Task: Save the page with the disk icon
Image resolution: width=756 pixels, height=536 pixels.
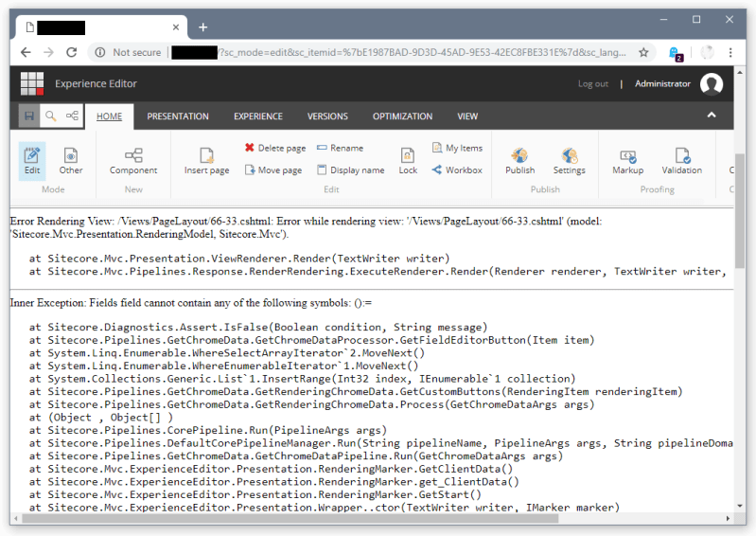Action: [29, 116]
